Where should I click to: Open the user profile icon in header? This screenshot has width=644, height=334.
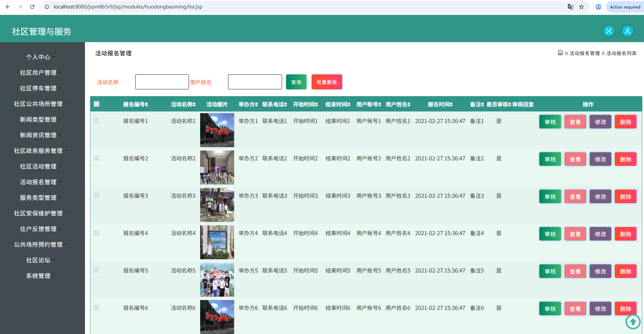click(x=627, y=31)
